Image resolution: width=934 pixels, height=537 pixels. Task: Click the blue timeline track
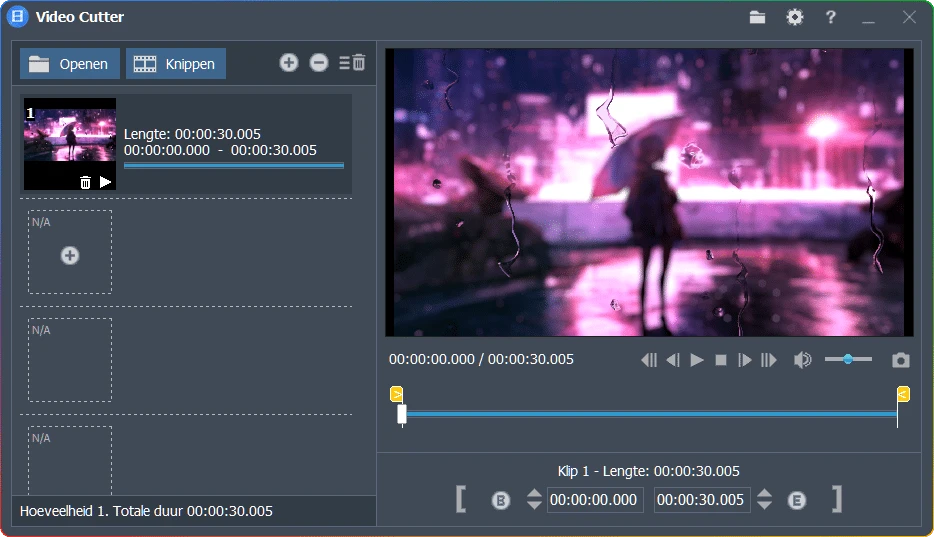[x=652, y=413]
